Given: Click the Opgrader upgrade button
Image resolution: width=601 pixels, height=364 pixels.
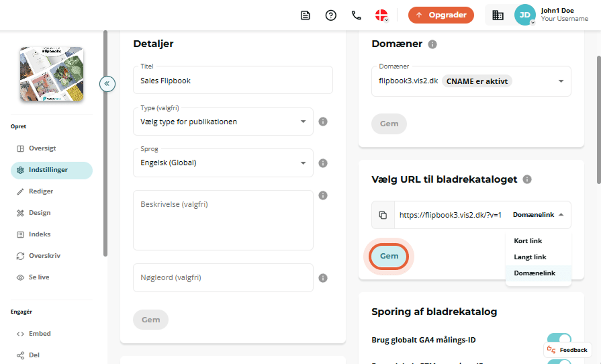Looking at the screenshot, I should (x=441, y=15).
